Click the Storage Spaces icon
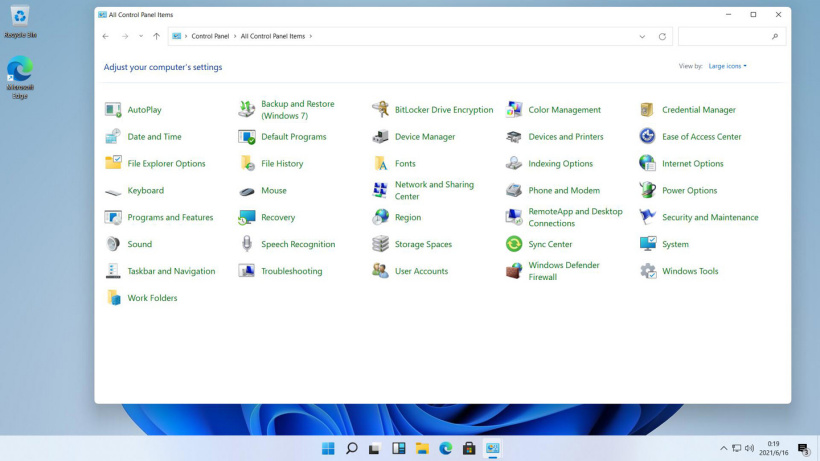This screenshot has height=461, width=820. pos(380,244)
